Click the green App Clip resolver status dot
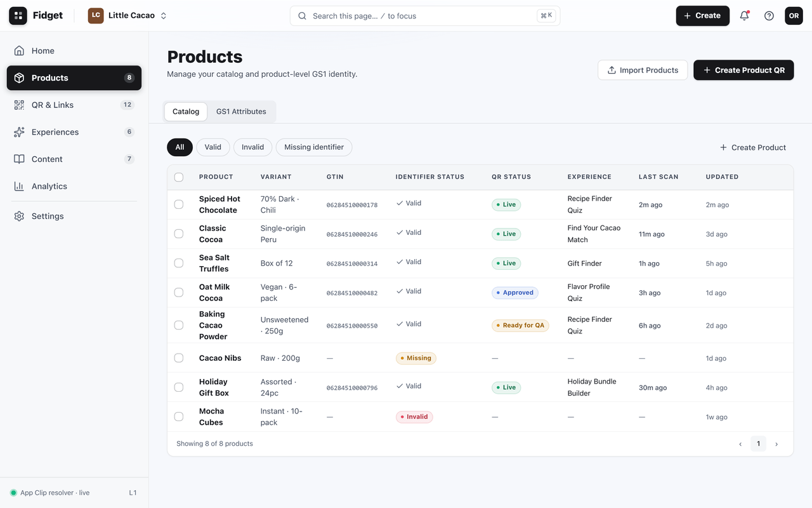This screenshot has width=812, height=508. tap(13, 493)
